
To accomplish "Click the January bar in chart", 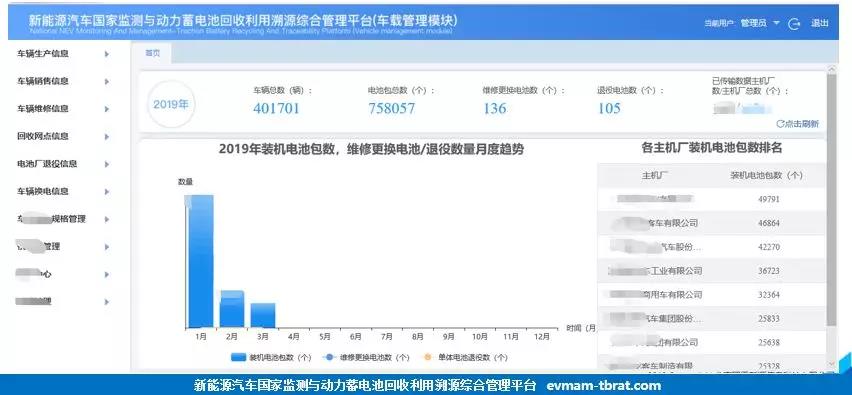I will pos(199,261).
